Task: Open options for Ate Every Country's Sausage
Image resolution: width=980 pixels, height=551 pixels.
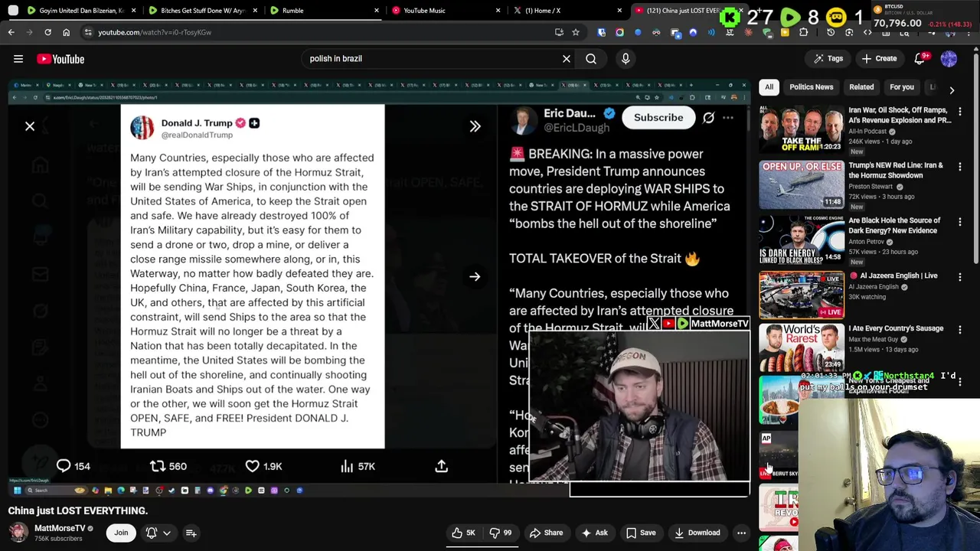Action: pos(960,330)
